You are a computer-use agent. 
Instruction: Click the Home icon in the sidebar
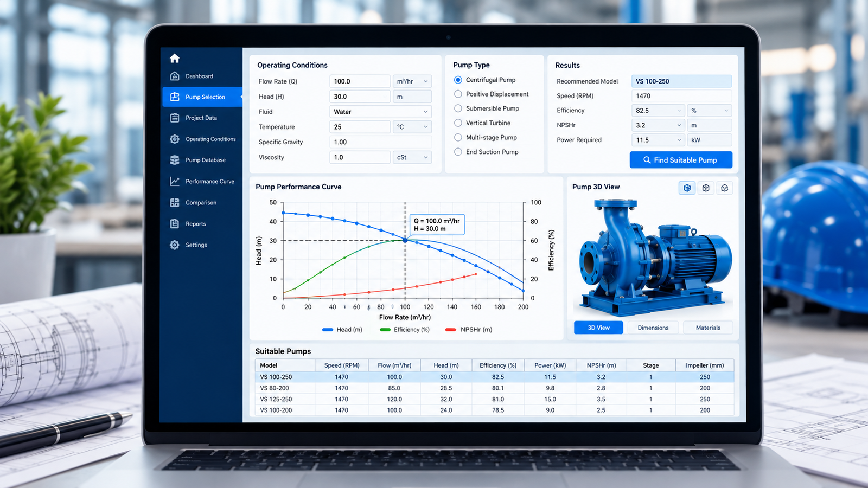point(175,58)
